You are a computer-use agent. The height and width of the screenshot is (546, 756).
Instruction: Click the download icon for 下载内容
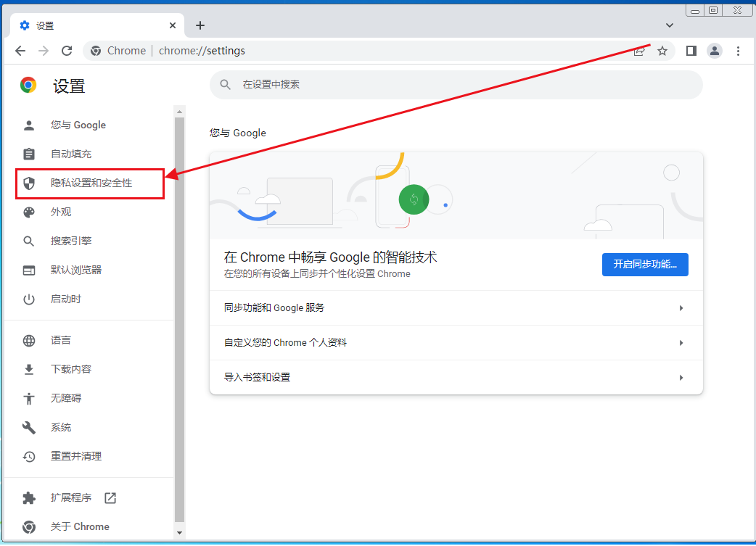click(29, 369)
